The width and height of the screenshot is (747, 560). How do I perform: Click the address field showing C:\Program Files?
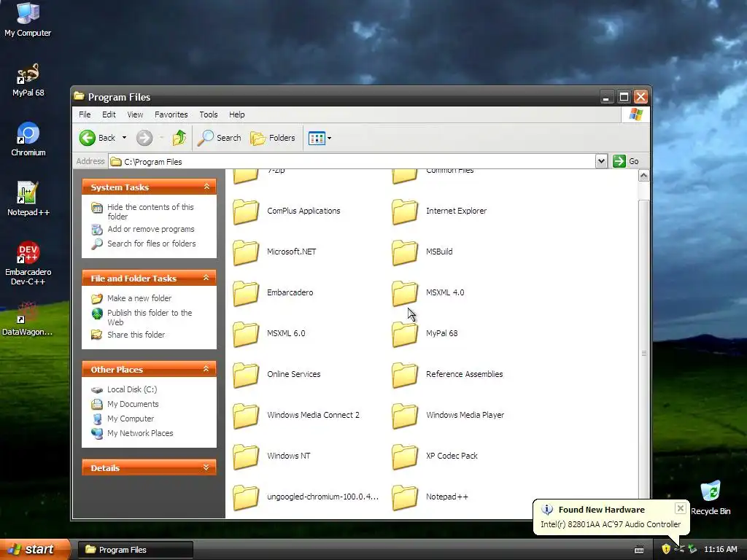[352, 161]
